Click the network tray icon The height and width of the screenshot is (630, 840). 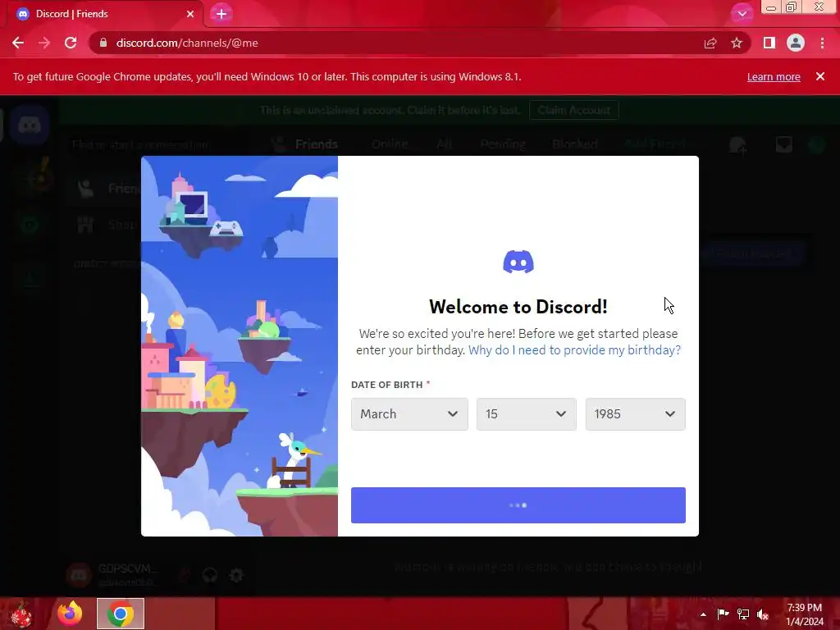coord(742,614)
